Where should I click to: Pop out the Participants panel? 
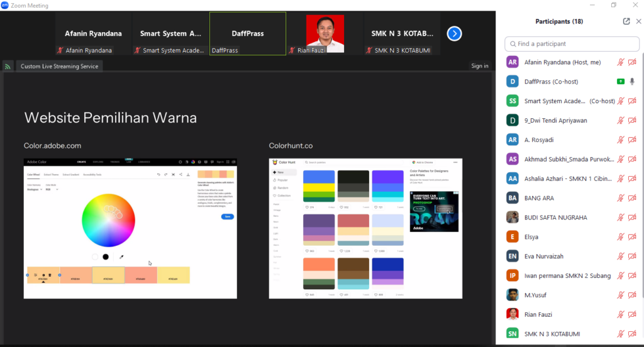[x=626, y=21]
